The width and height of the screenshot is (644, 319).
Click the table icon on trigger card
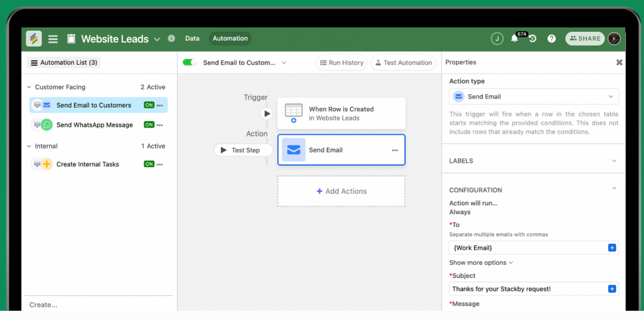click(294, 113)
